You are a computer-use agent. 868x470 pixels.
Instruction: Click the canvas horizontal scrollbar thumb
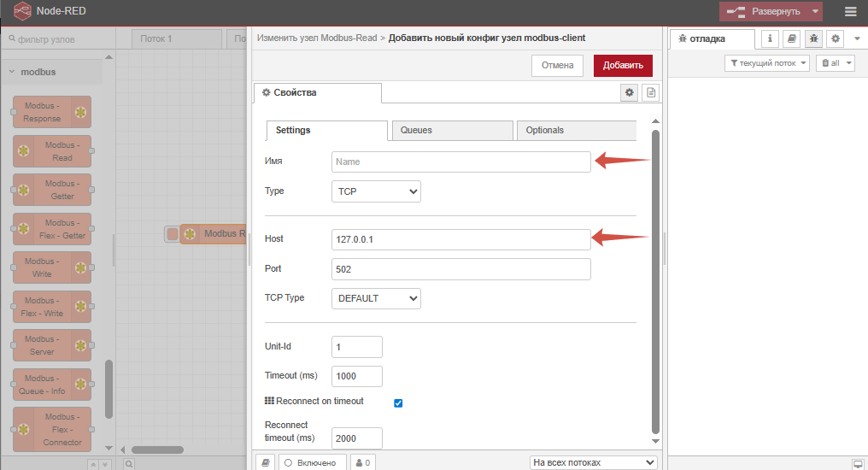157,450
